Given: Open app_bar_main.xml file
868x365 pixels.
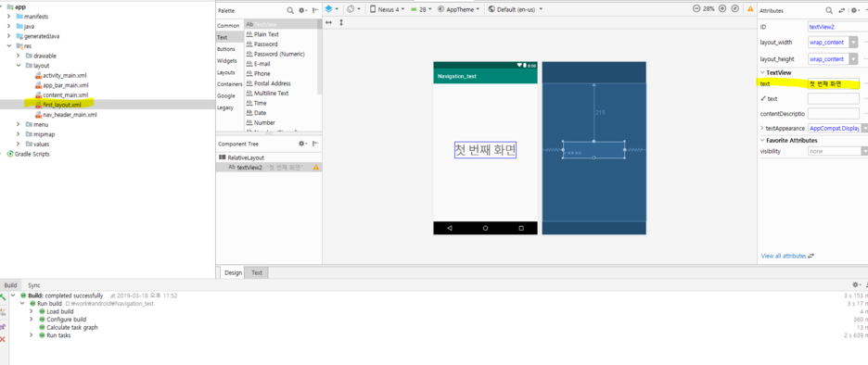Looking at the screenshot, I should 65,85.
